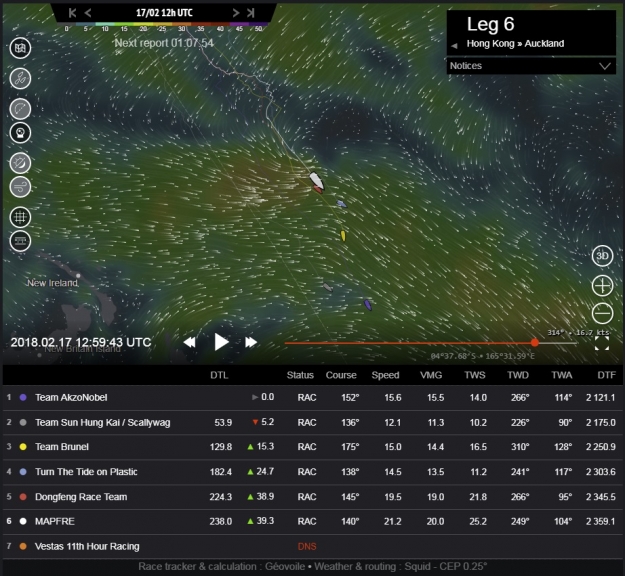
Task: Enter fullscreen mode
Action: pyautogui.click(x=602, y=343)
